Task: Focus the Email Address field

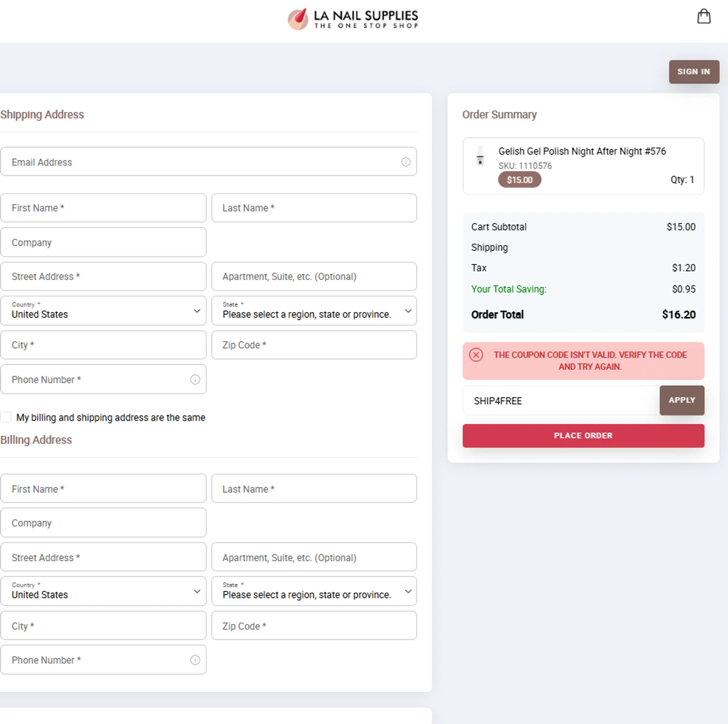Action: pyautogui.click(x=208, y=162)
